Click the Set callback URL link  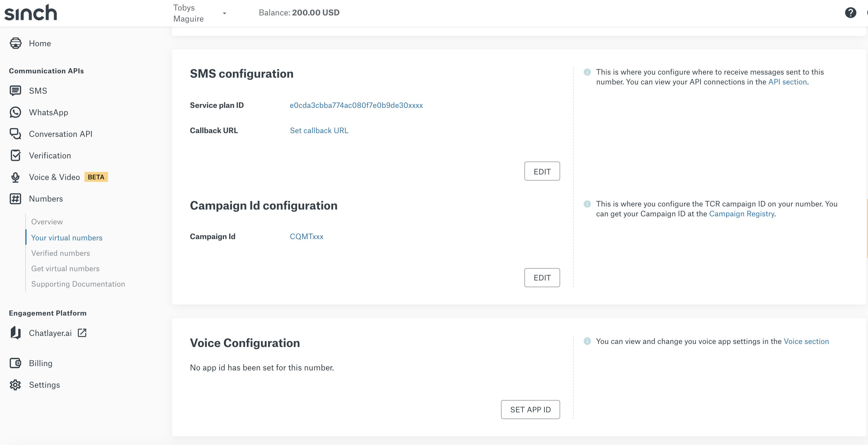(319, 131)
